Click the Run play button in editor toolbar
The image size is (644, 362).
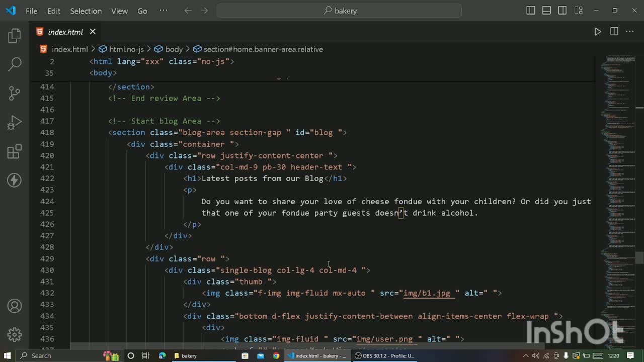click(597, 32)
